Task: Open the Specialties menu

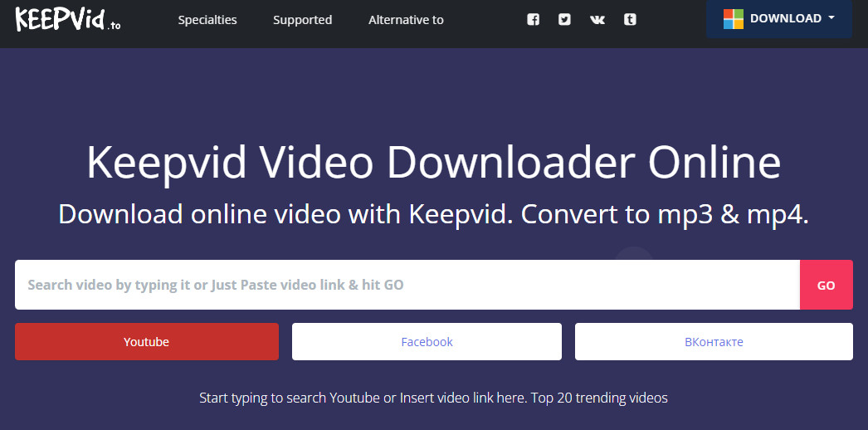Action: pyautogui.click(x=207, y=20)
